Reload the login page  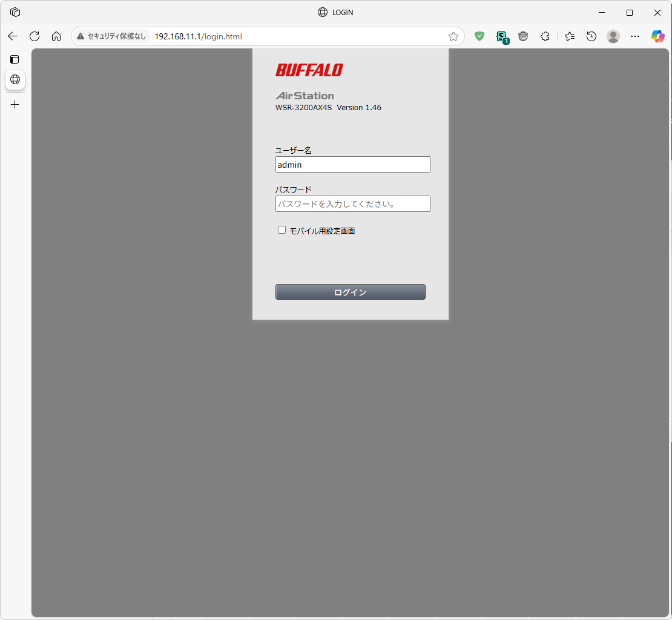35,36
